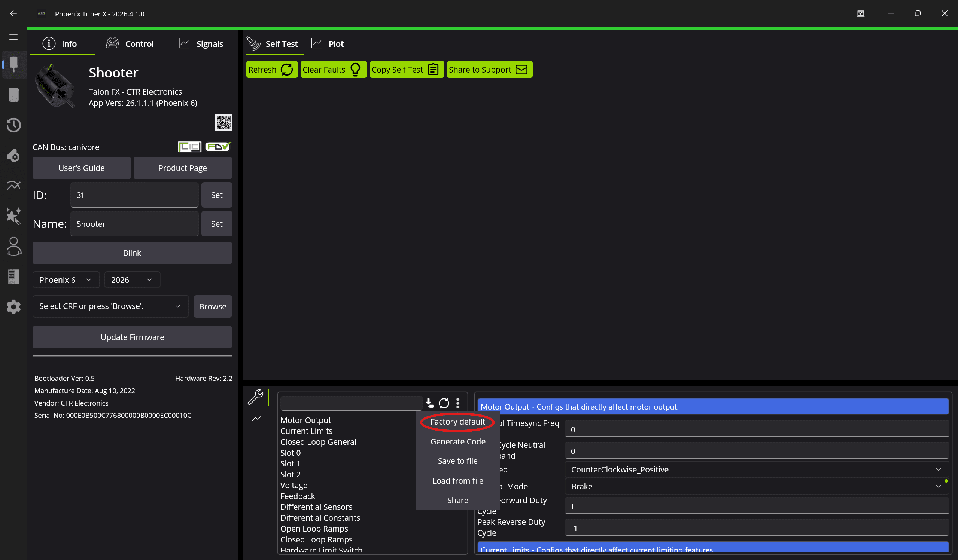This screenshot has width=958, height=560.
Task: Click the Blink button
Action: pyautogui.click(x=132, y=253)
